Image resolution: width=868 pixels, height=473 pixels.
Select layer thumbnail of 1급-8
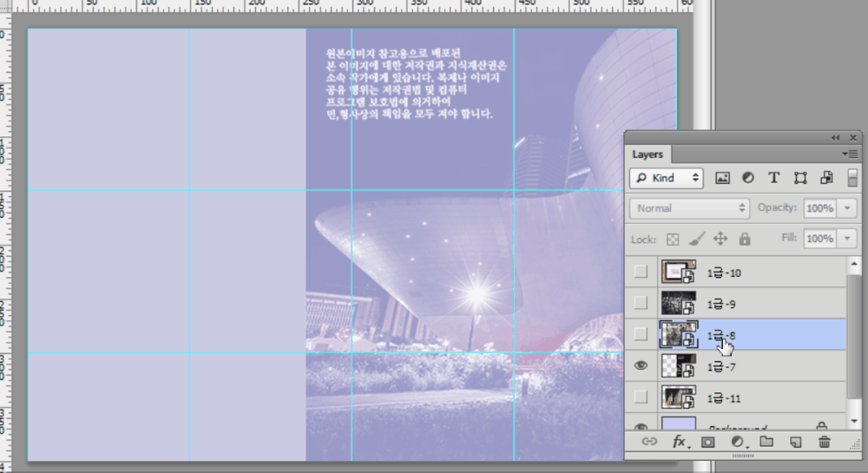coord(679,335)
